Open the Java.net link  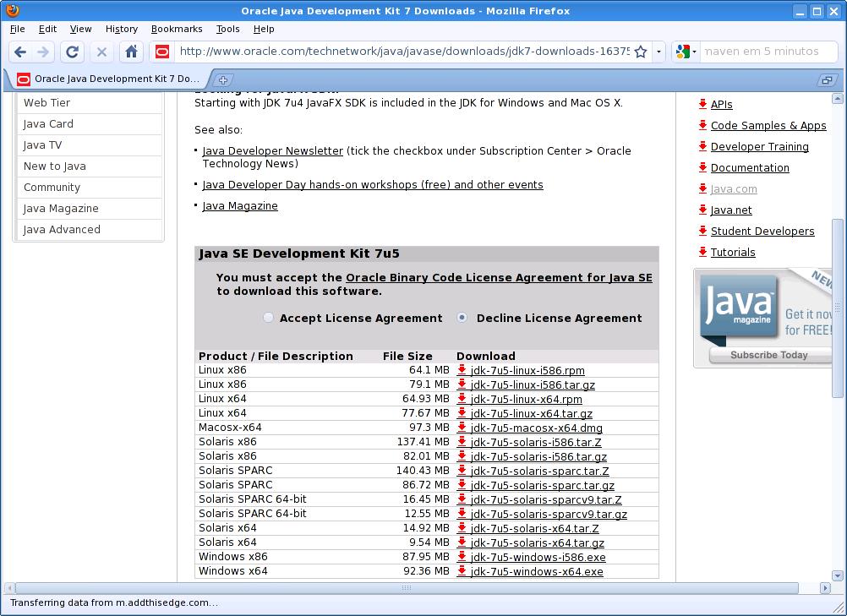coord(731,210)
